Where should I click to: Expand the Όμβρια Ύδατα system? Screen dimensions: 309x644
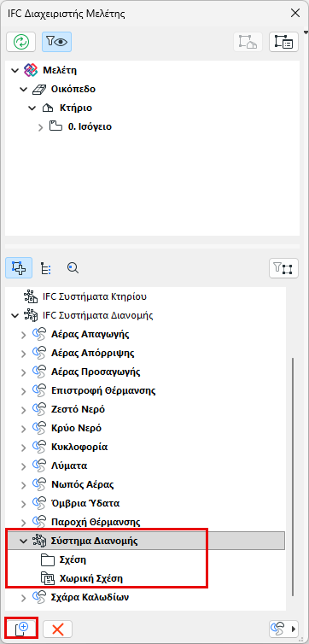pos(23,504)
